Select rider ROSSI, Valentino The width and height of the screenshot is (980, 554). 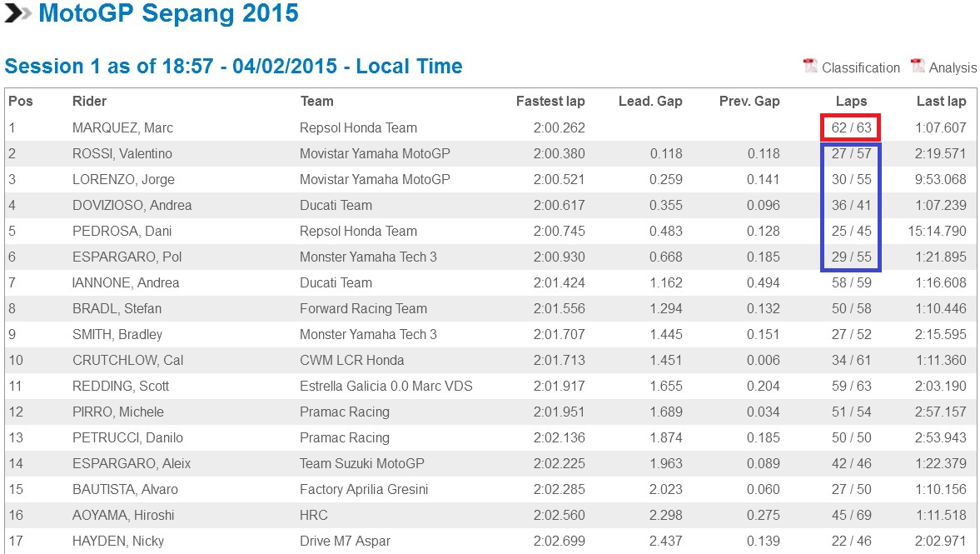122,154
